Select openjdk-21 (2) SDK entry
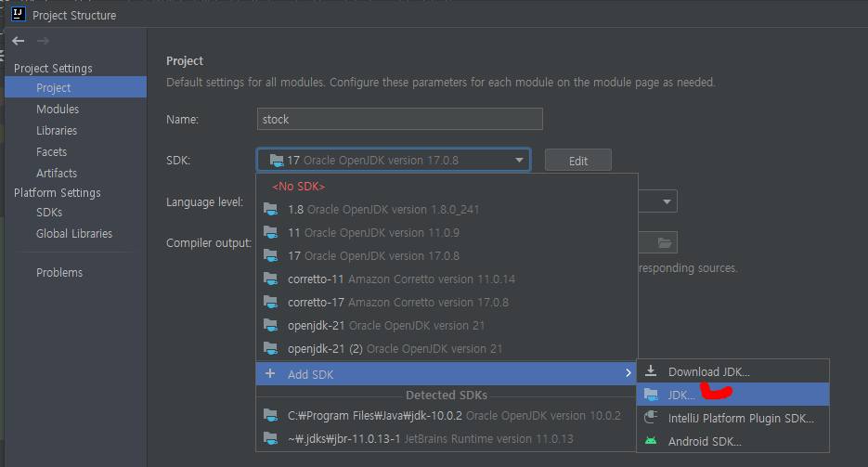868x467 pixels. pos(447,348)
